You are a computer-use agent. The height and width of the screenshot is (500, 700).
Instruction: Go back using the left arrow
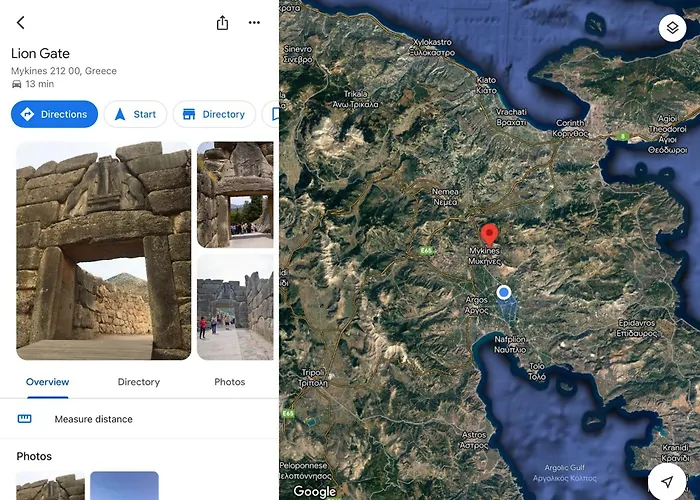click(21, 23)
